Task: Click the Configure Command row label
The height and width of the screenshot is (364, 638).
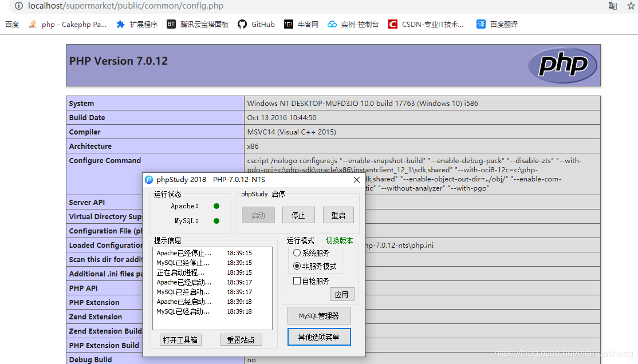Action: pos(105,161)
